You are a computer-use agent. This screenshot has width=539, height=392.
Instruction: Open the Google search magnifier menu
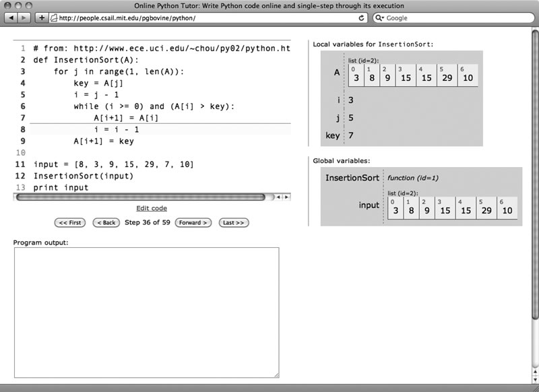pyautogui.click(x=379, y=18)
